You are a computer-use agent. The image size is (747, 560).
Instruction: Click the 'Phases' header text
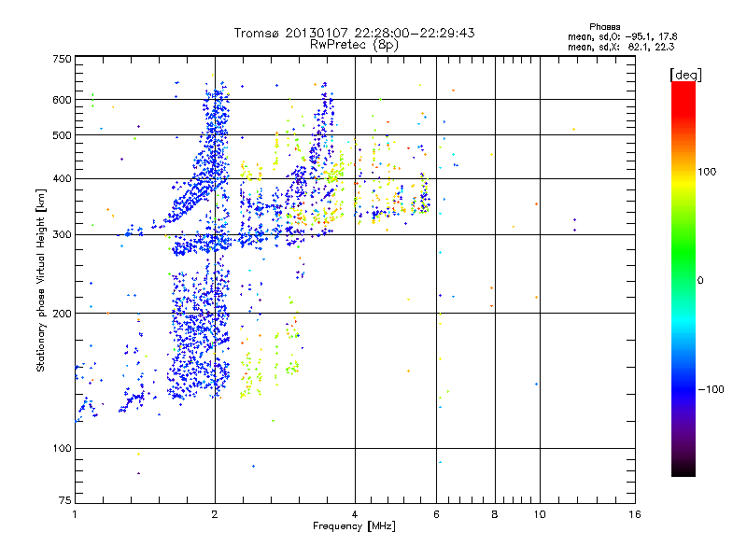coord(604,27)
